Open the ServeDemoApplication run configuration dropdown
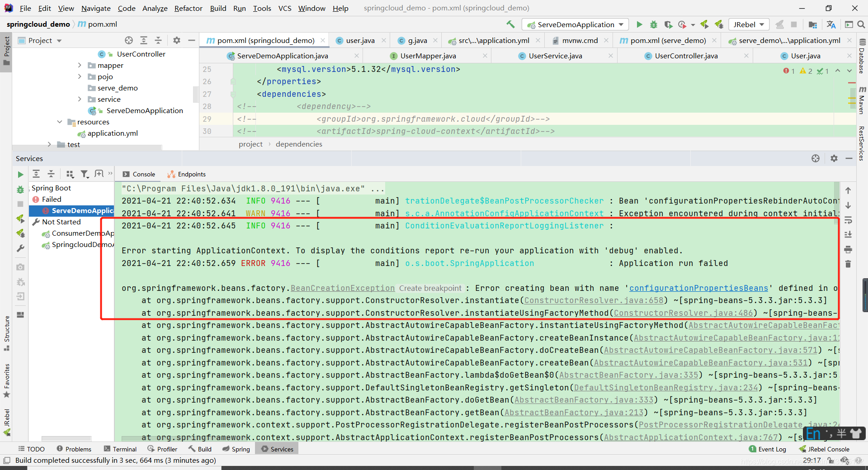Viewport: 868px width, 470px height. click(575, 24)
